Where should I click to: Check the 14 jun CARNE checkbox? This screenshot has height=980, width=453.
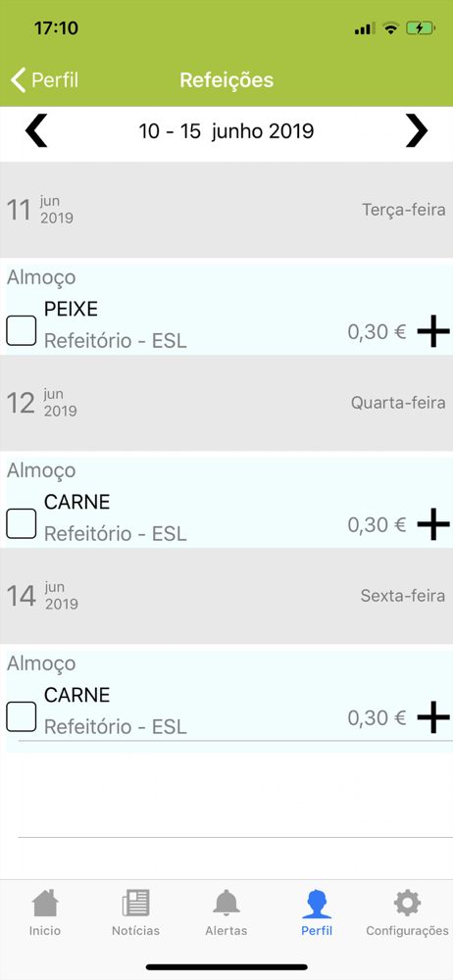tap(22, 717)
